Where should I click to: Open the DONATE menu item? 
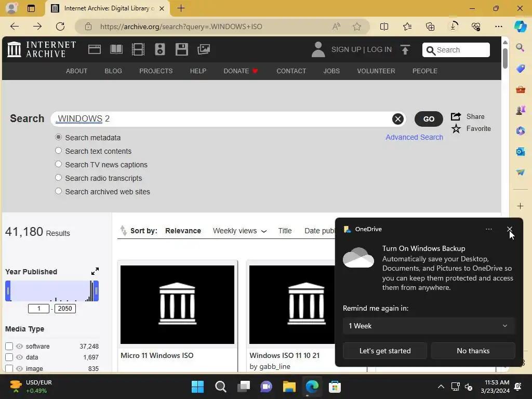tap(241, 71)
